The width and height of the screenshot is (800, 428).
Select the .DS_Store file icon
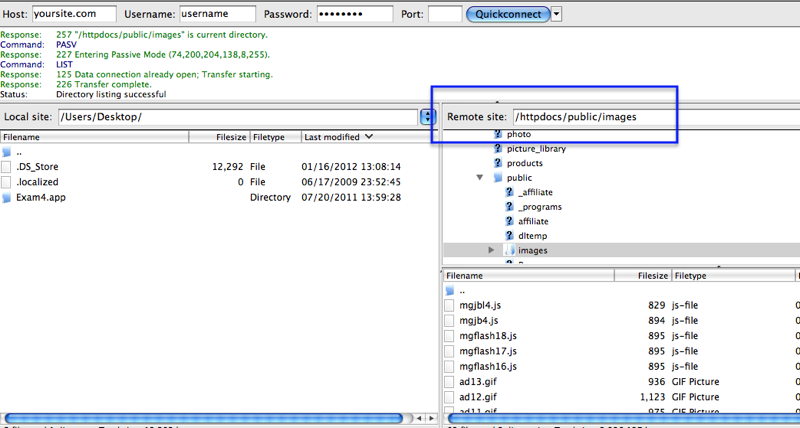pyautogui.click(x=6, y=167)
